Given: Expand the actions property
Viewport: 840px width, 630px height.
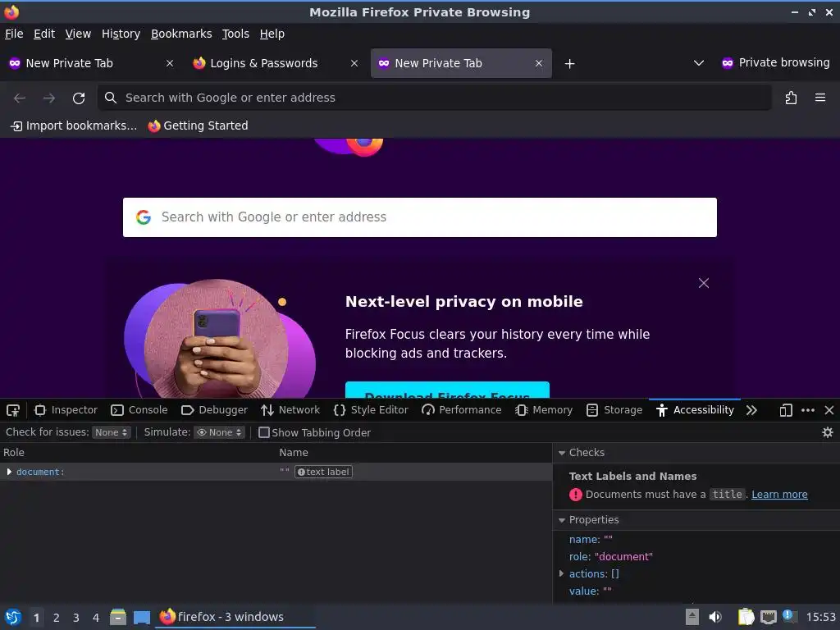Looking at the screenshot, I should tap(561, 573).
